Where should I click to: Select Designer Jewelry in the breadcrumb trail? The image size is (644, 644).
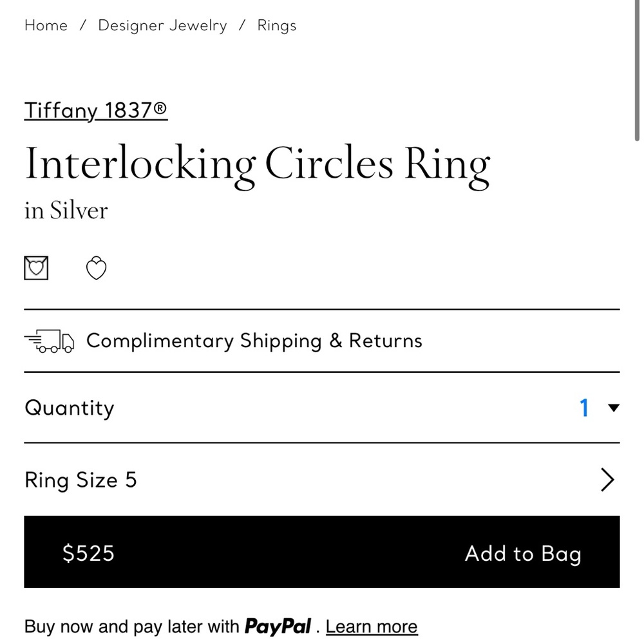point(162,26)
